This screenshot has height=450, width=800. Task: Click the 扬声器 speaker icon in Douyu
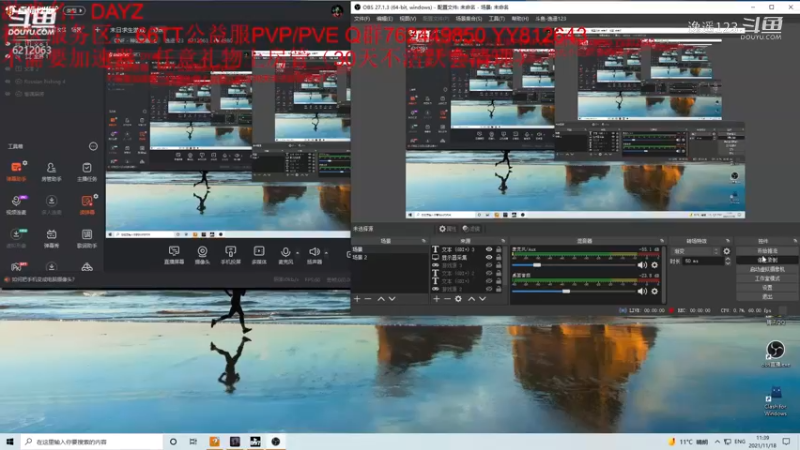314,252
